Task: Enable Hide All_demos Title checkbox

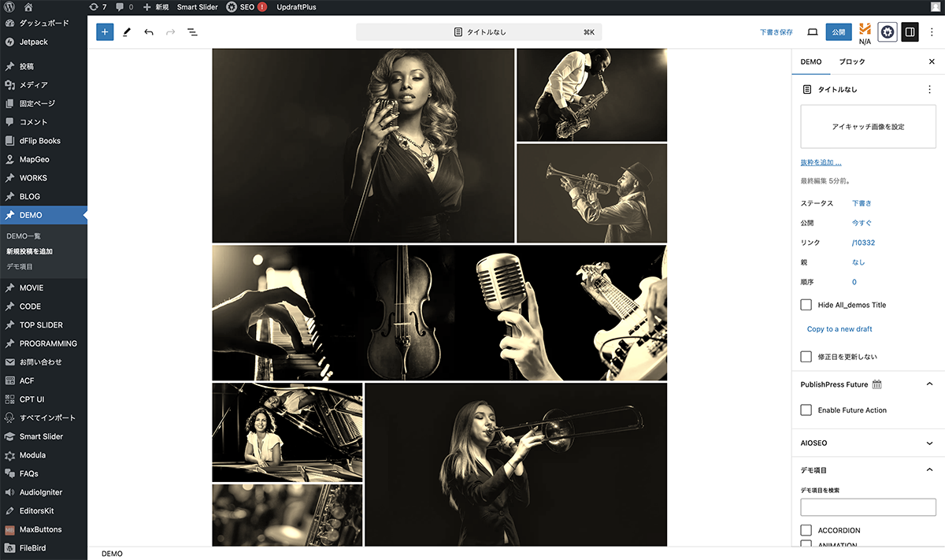Action: pos(806,305)
